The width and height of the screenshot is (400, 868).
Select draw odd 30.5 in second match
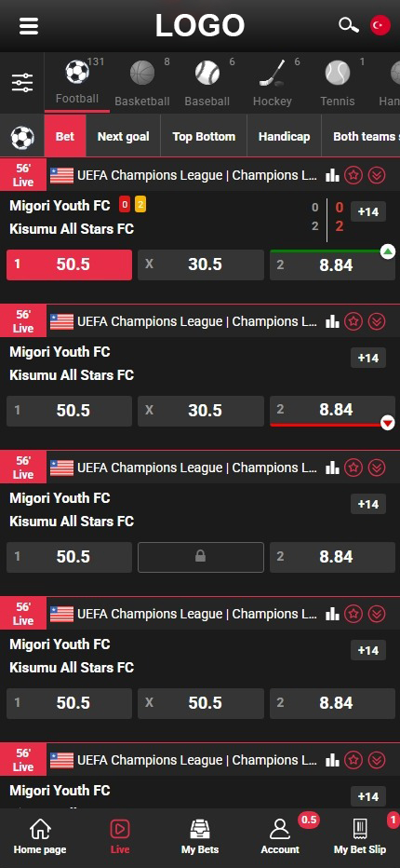pyautogui.click(x=201, y=411)
